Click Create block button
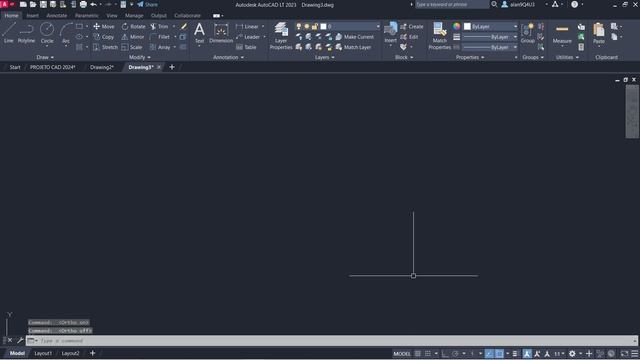Viewport: 640px width, 360px height. pyautogui.click(x=412, y=27)
